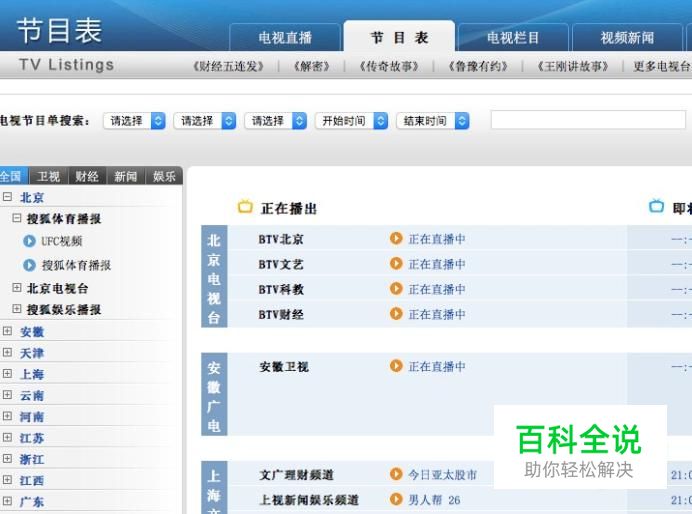Click the play icon in 文广理财频道 row

coord(396,474)
